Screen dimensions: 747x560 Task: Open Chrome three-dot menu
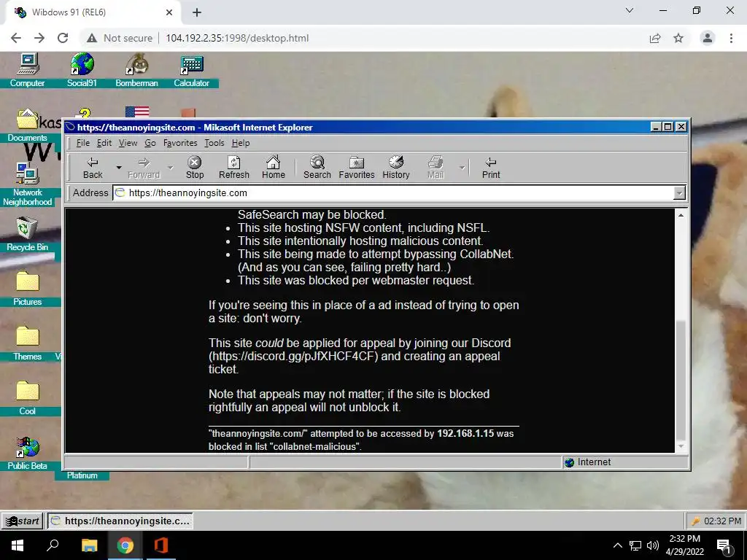[x=731, y=38]
